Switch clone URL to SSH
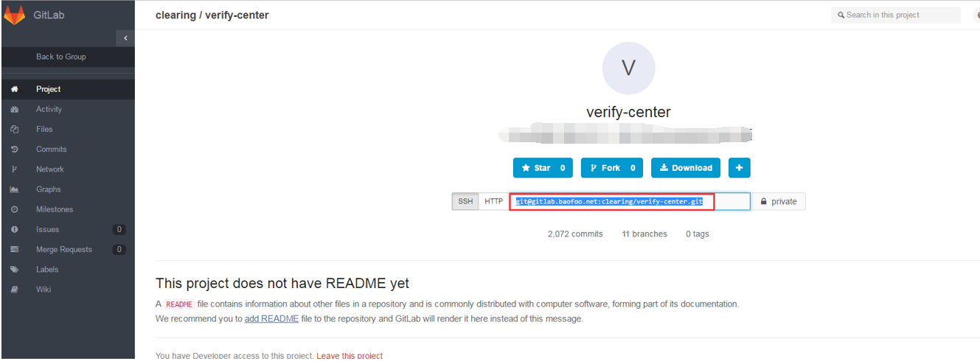The height and width of the screenshot is (361, 980). tap(465, 202)
